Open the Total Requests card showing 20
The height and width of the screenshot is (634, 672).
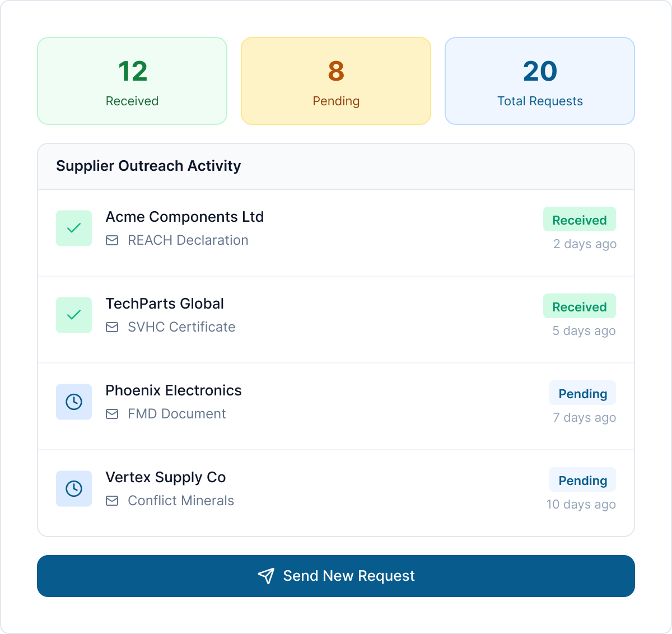tap(539, 81)
